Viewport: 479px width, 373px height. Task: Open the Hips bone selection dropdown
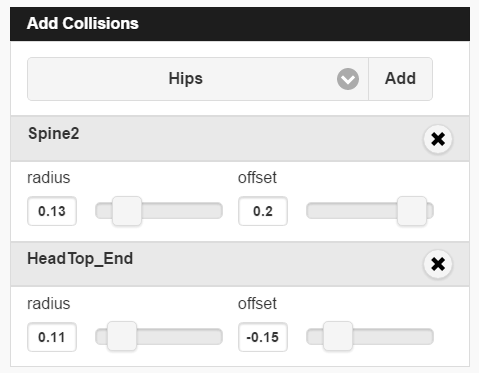pos(198,79)
